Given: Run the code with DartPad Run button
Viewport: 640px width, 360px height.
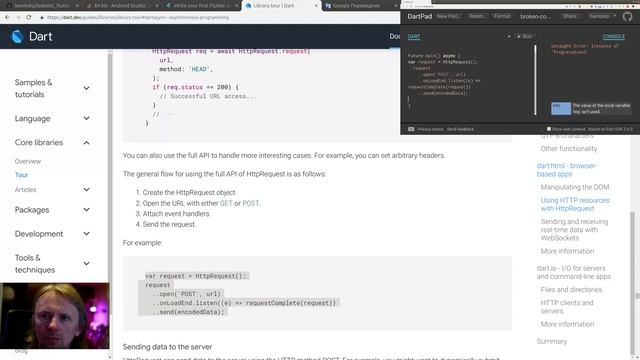Looking at the screenshot, I should (525, 36).
